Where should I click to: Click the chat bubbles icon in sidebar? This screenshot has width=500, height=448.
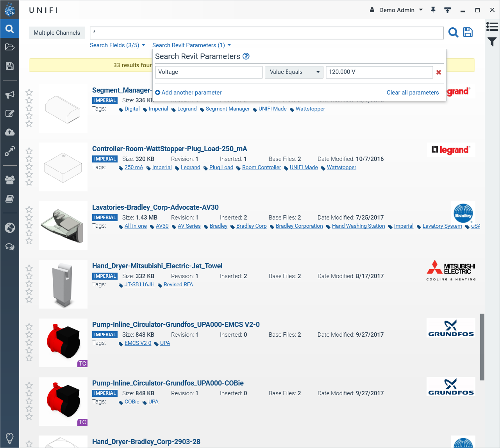pyautogui.click(x=9, y=246)
